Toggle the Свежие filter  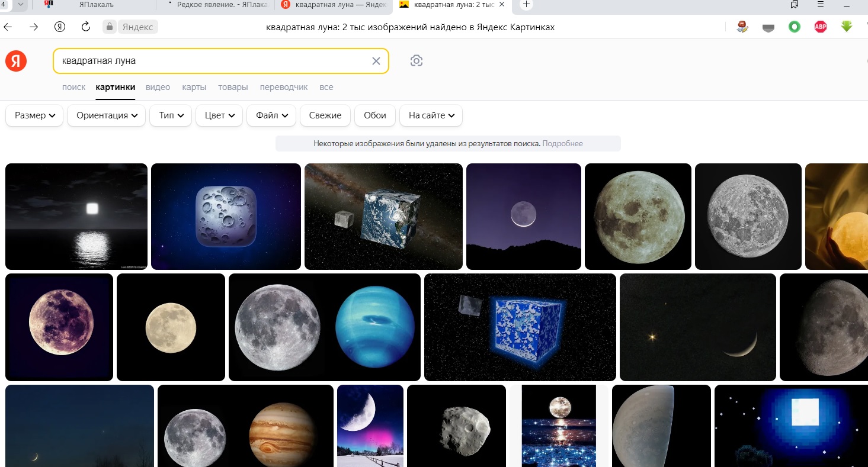(325, 115)
